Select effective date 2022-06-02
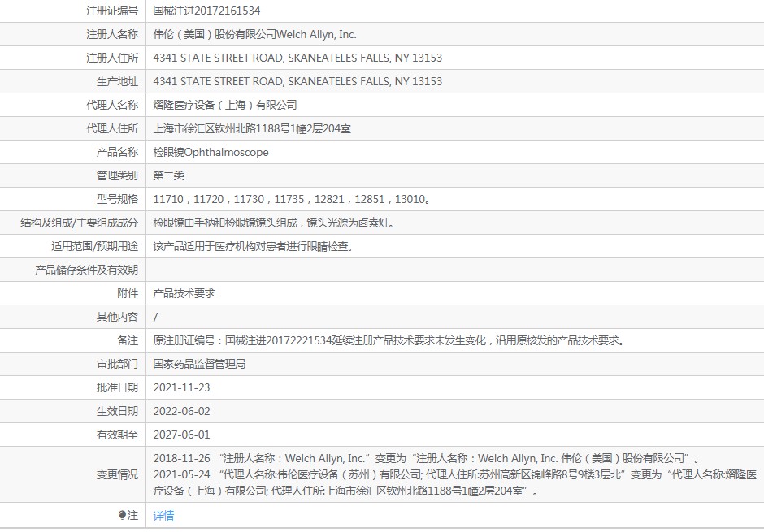 pos(182,411)
